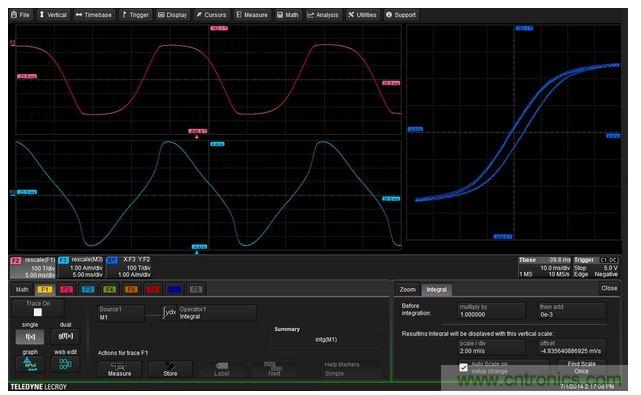Viewport: 641px width, 395px height.
Task: Click the multiply by input field
Action: point(491,311)
